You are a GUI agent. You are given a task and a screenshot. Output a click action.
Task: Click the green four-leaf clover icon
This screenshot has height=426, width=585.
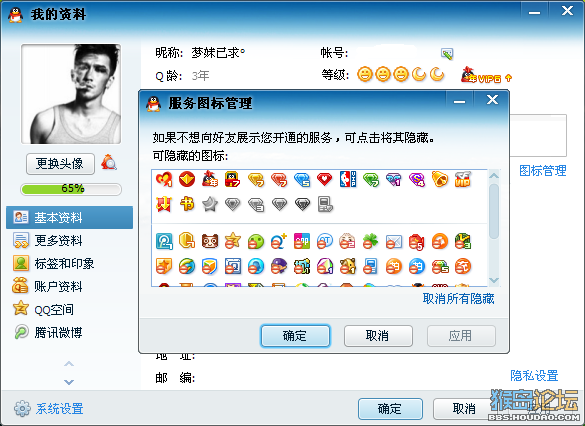tap(371, 241)
